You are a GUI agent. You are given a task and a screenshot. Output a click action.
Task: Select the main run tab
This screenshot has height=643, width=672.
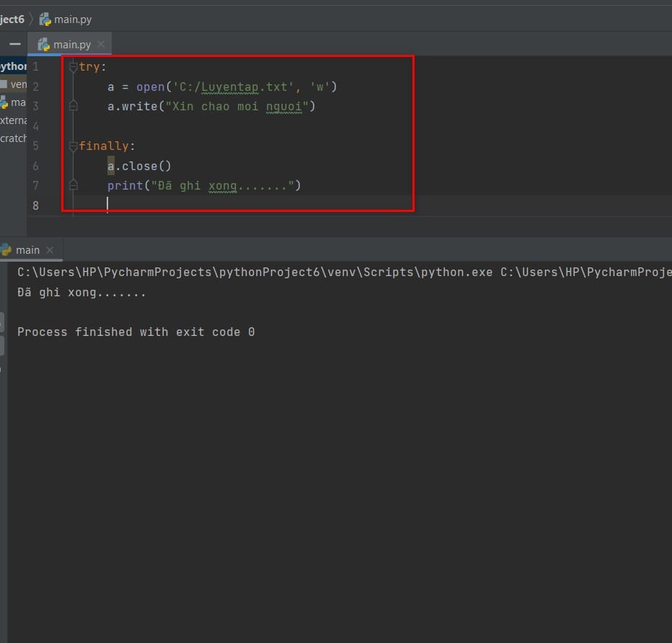pos(27,249)
